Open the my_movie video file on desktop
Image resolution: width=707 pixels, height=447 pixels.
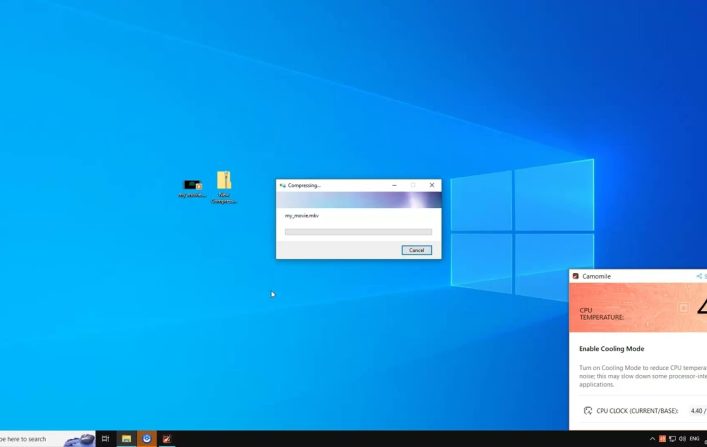192,186
